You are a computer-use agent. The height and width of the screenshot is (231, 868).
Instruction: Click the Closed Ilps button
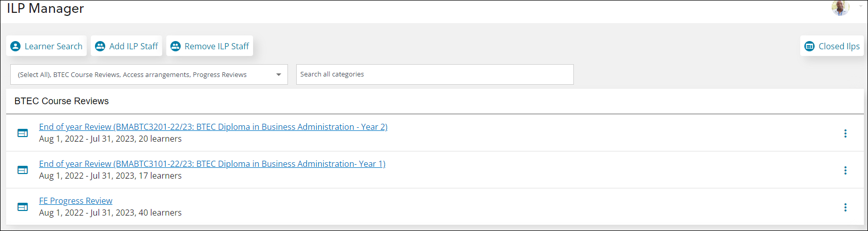coord(832,46)
